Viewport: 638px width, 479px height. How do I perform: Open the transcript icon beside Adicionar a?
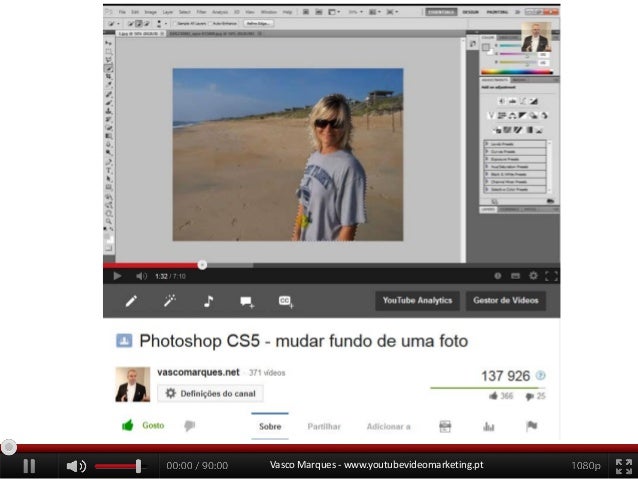[x=445, y=426]
